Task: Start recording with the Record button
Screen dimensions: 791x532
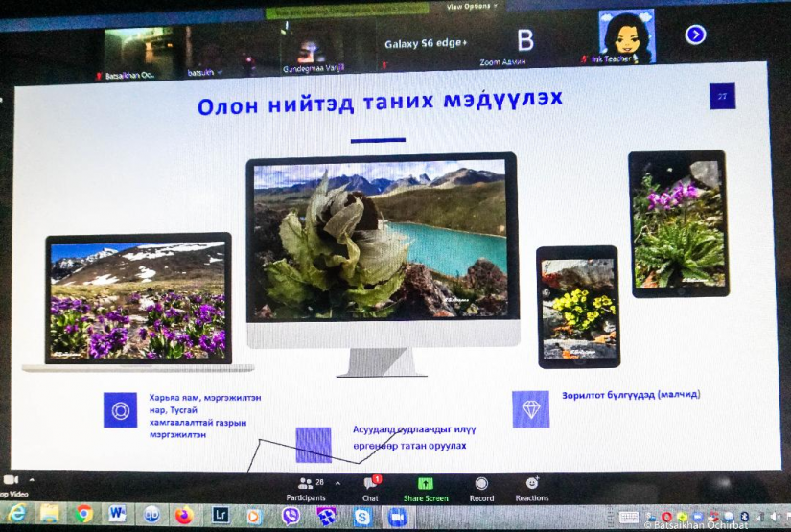Action: pos(481,490)
